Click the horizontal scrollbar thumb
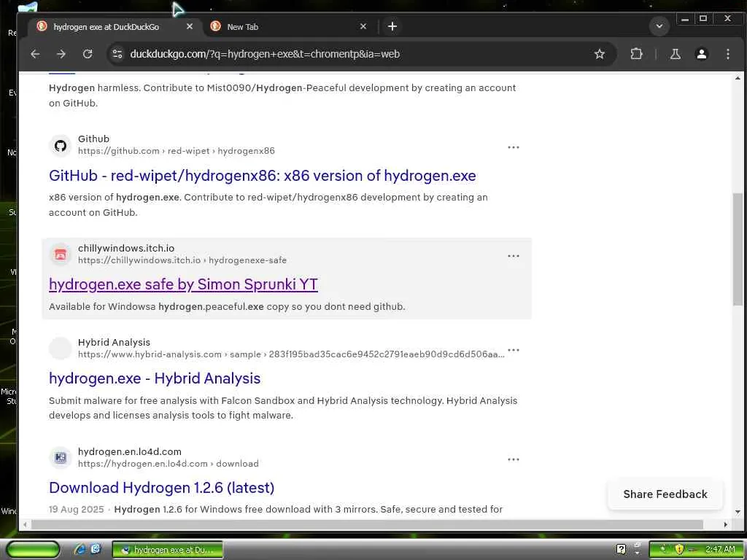 point(367,525)
